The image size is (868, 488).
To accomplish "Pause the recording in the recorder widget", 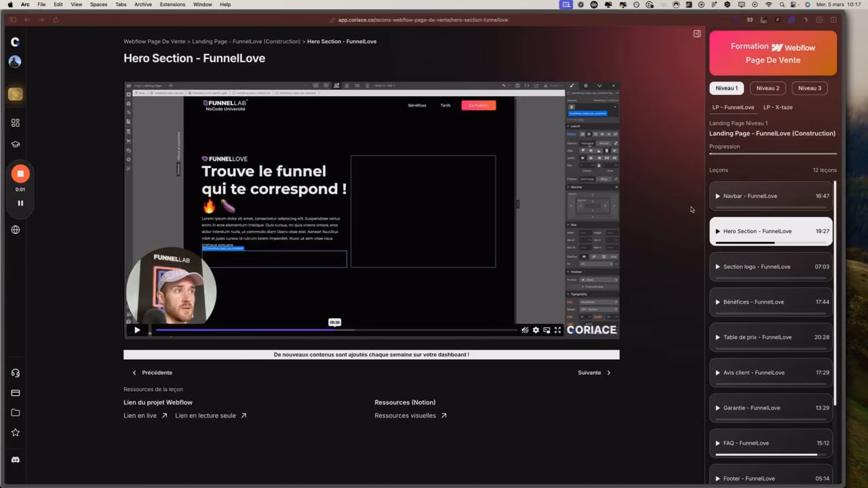I will click(20, 203).
